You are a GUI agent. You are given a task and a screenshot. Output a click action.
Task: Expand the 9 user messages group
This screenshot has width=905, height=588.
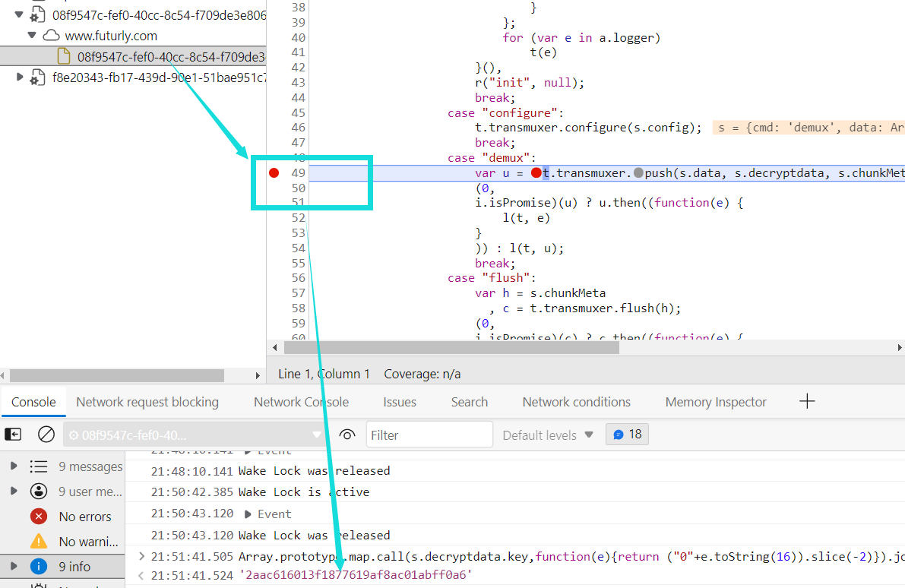14,491
